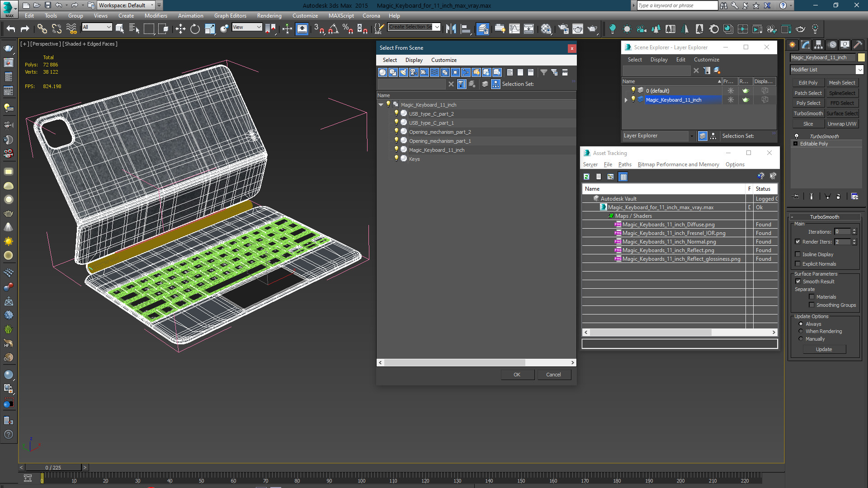Open the Hierarchy command panel tab
Viewport: 868px width, 488px height.
[x=819, y=45]
